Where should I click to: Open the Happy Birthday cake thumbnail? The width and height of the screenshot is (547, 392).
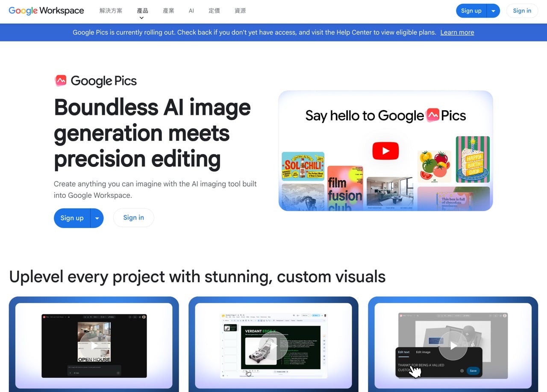point(473,159)
